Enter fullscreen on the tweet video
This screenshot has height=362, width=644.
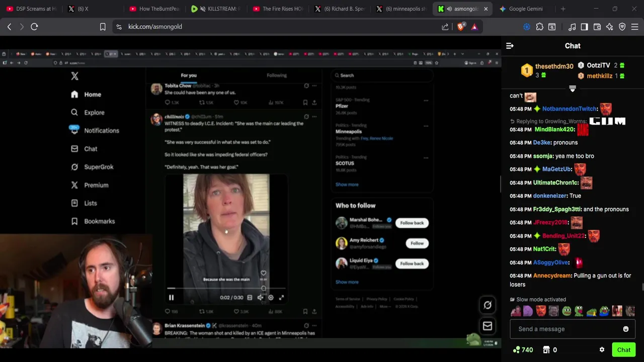[x=281, y=297]
